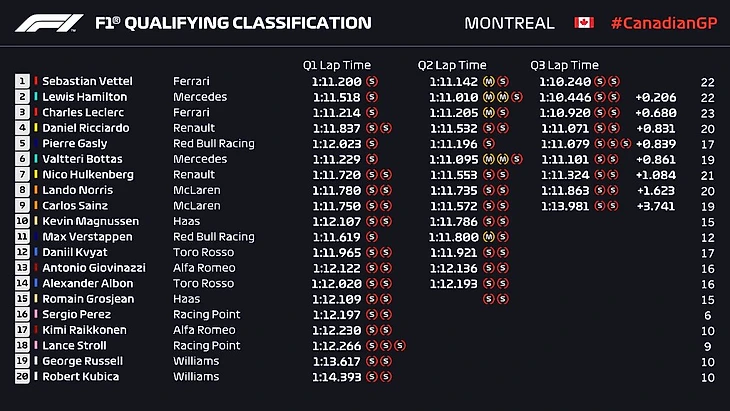
Task: Open the #CanadianGP hashtag
Action: point(664,23)
